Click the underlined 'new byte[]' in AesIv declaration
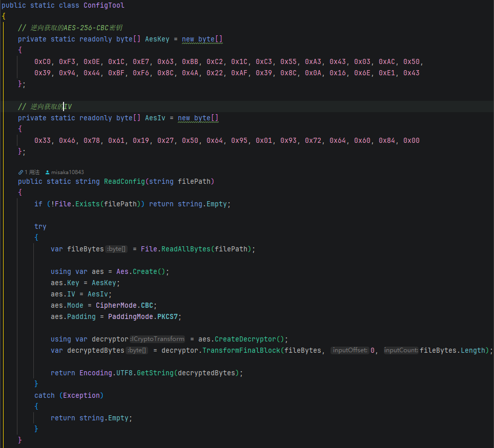Viewport: 494px width, 448px height. pyautogui.click(x=198, y=118)
